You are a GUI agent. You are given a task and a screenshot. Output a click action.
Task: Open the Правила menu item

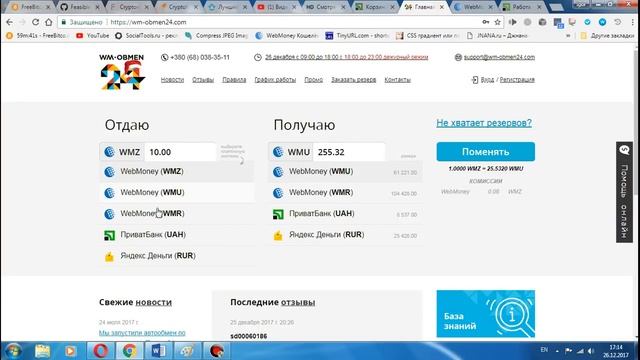pos(234,80)
